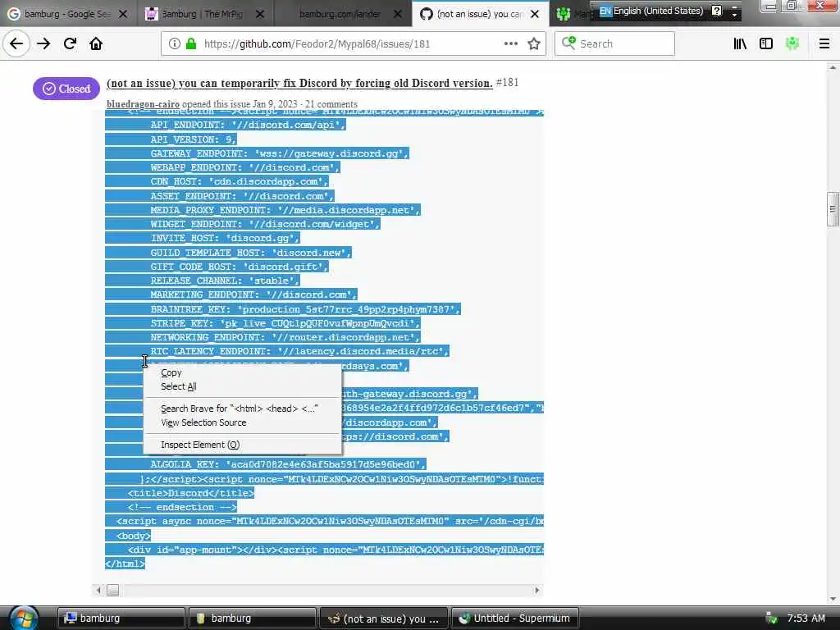The image size is (840, 630).
Task: Choose View Selection Source
Action: (203, 422)
